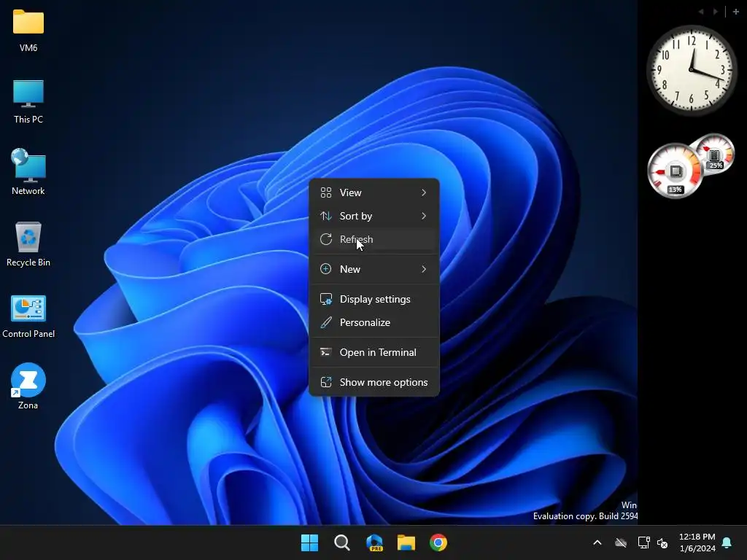Choose Sort by in the context menu

point(374,216)
